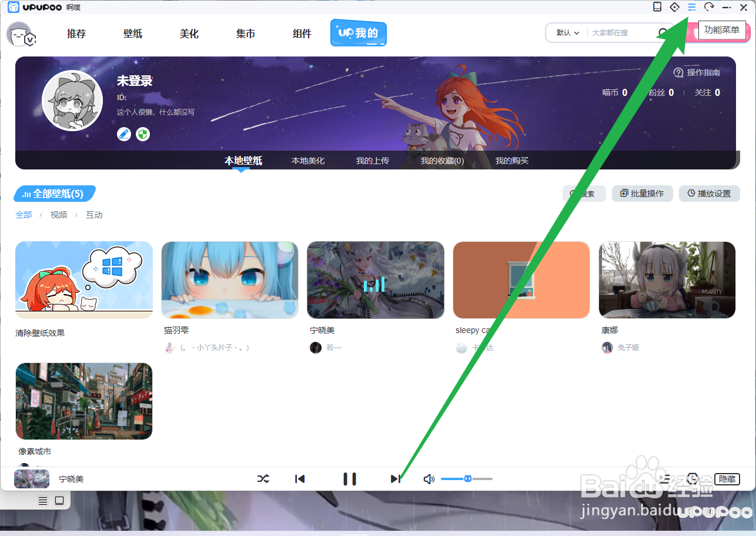
Task: Click the diamond icon in title bar
Action: (675, 7)
